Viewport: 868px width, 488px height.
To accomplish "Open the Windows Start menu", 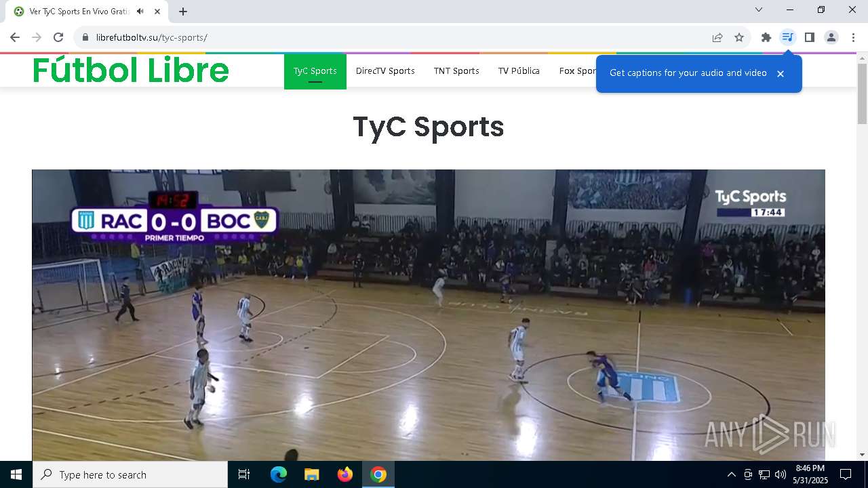I will tap(16, 474).
